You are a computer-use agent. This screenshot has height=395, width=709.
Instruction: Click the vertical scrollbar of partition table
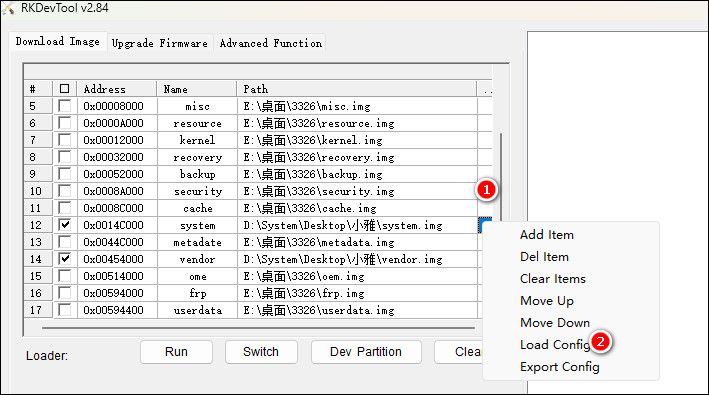[x=501, y=176]
